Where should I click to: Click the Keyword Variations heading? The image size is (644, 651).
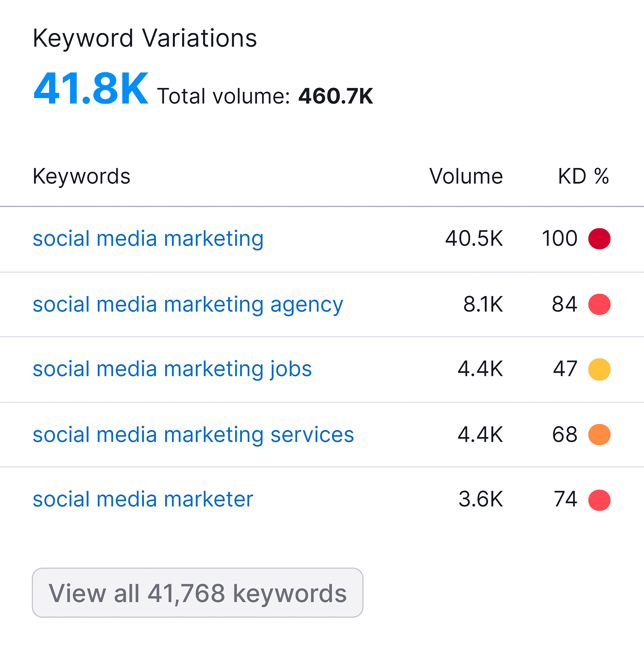coord(145,38)
